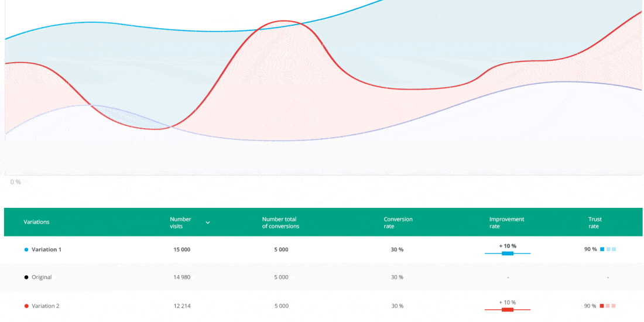
Task: Click the Improvement rate column header
Action: [507, 222]
